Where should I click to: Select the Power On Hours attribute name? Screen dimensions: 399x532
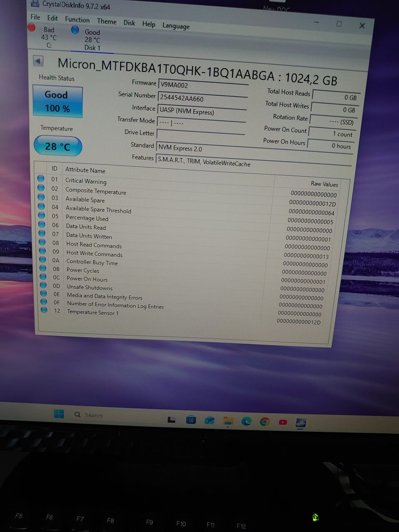(87, 279)
